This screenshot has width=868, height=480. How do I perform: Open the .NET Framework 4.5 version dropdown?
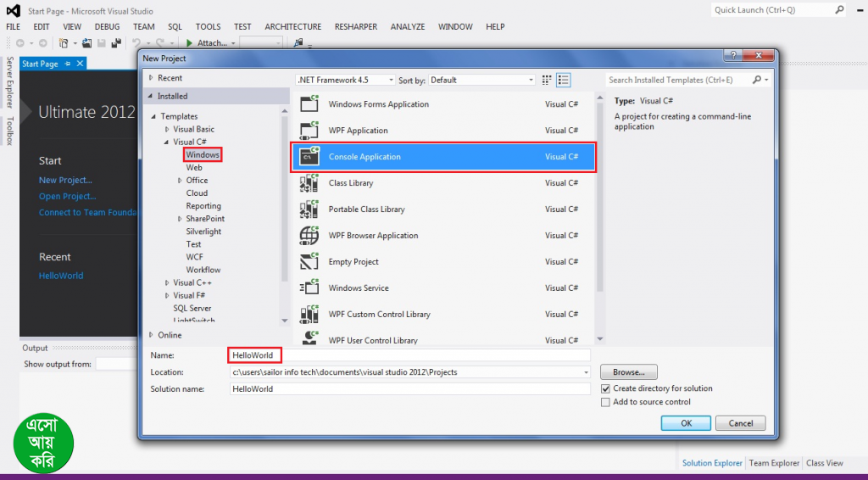345,80
